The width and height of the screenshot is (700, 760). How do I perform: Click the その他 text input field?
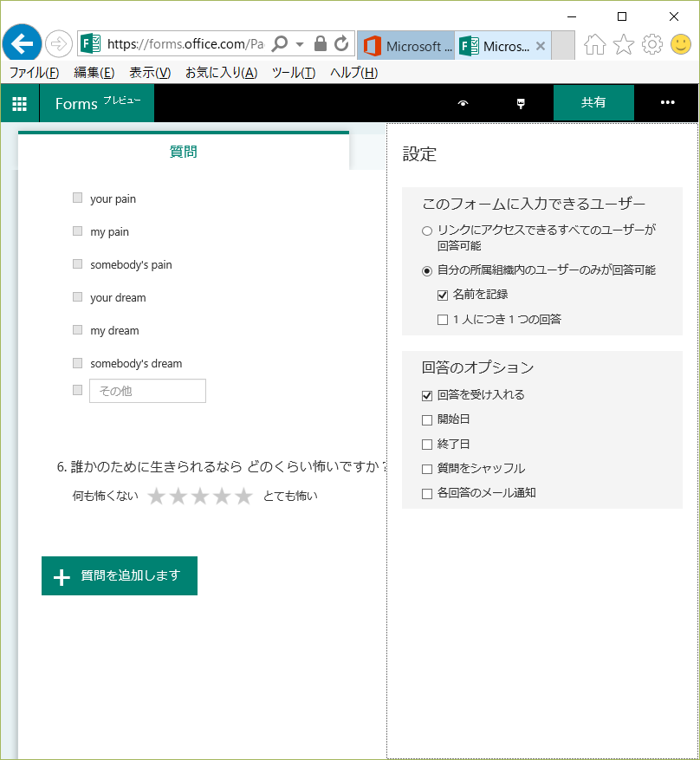148,391
